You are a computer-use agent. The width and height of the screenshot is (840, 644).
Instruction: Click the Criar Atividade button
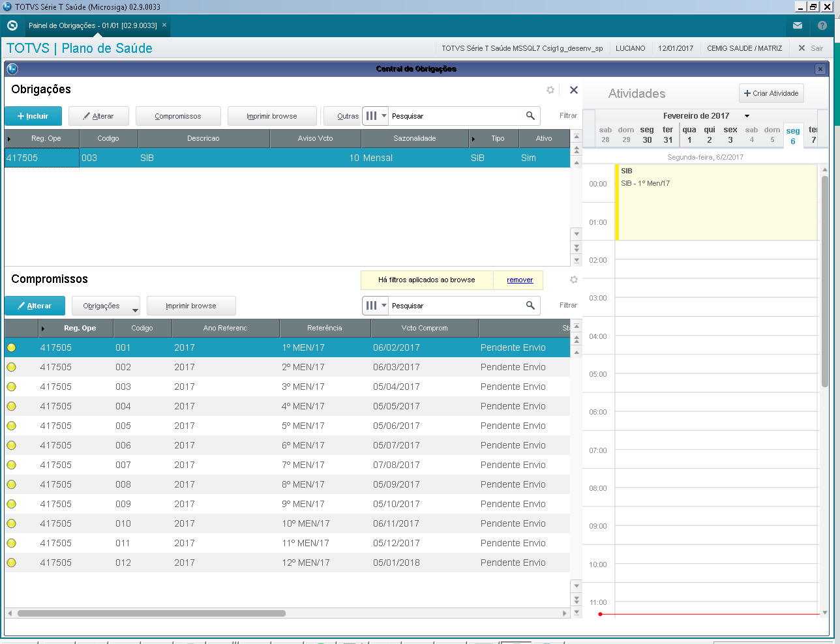click(x=772, y=93)
